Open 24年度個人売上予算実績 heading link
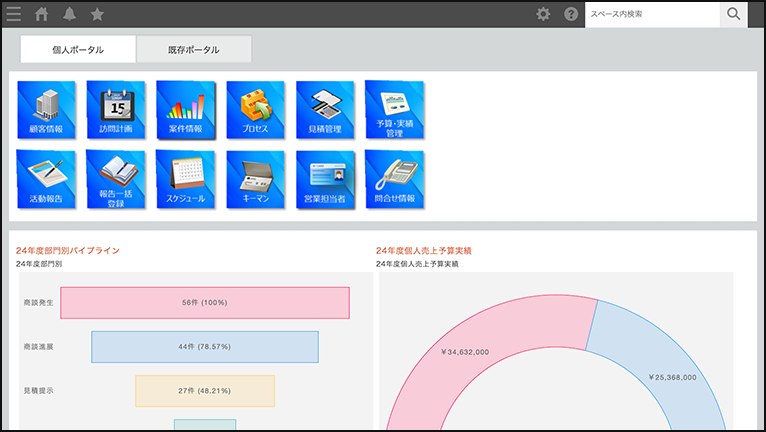 point(424,251)
